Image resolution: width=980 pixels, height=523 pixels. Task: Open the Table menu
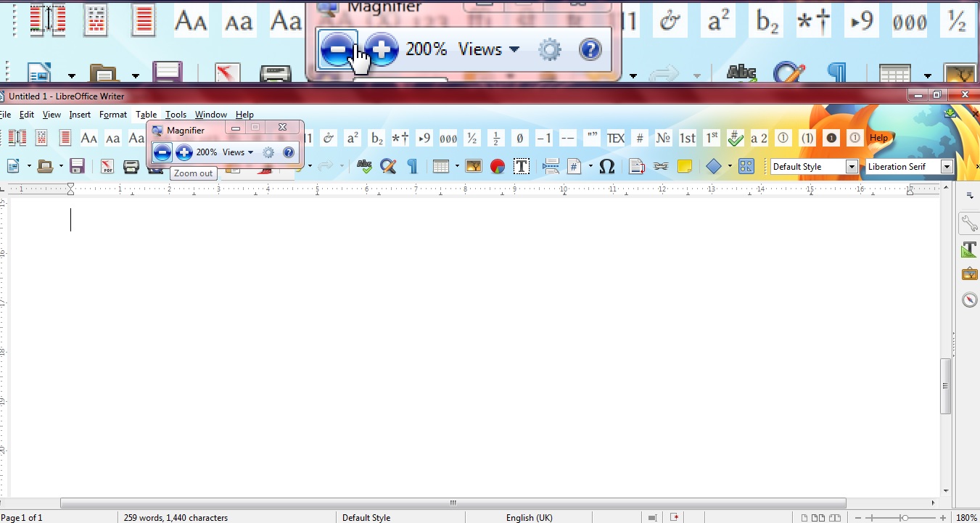[x=146, y=114]
